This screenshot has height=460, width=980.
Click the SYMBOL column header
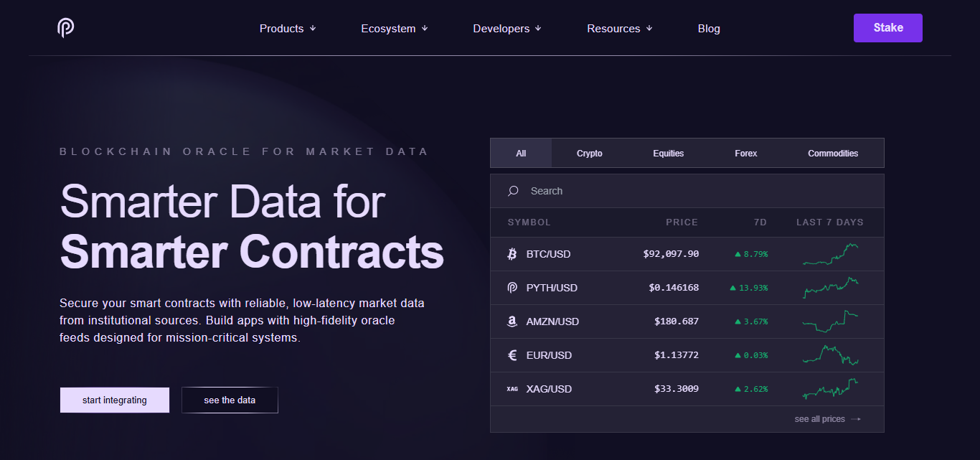(529, 222)
